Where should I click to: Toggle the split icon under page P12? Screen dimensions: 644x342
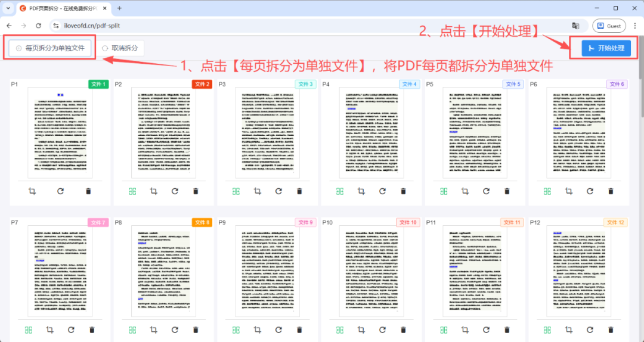click(x=547, y=329)
